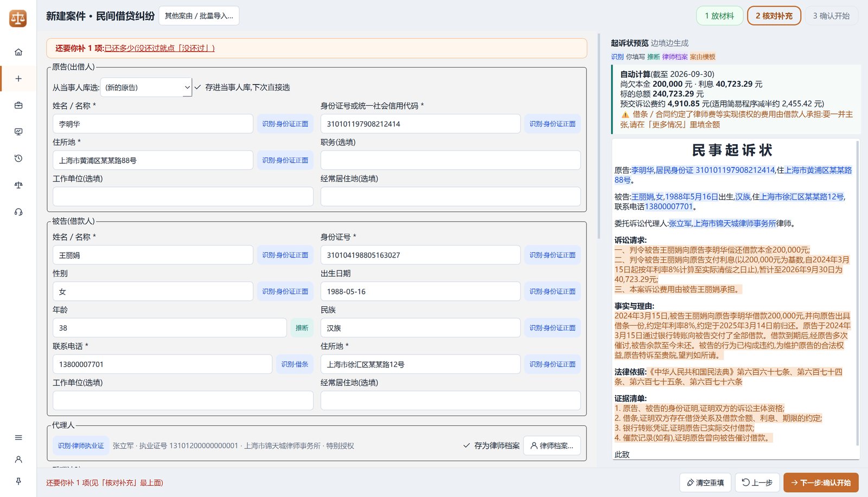868x497 pixels.
Task: Click the plus new-case sidebar icon
Action: [18, 79]
